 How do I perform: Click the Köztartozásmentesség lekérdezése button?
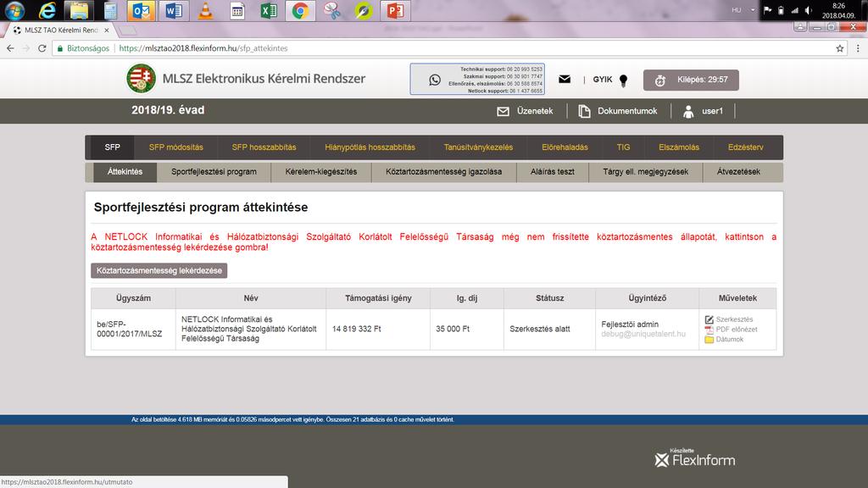click(159, 270)
